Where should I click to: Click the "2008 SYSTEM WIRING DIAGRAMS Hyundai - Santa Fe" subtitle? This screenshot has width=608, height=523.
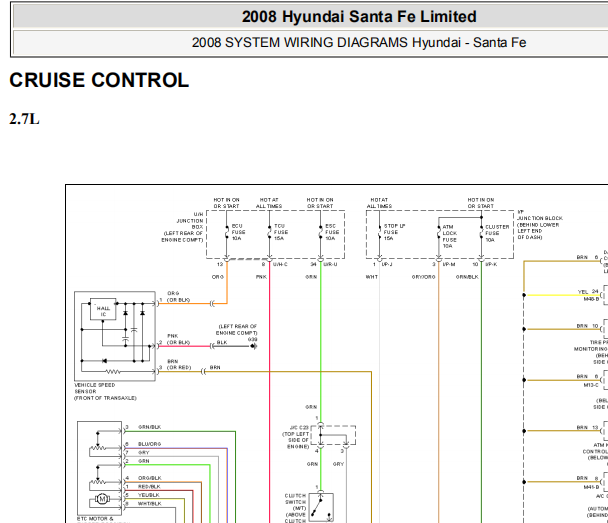[x=359, y=42]
